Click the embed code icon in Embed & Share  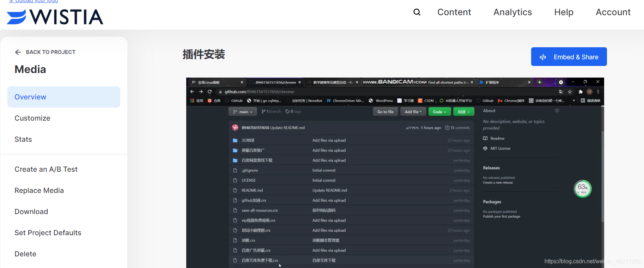pyautogui.click(x=543, y=57)
